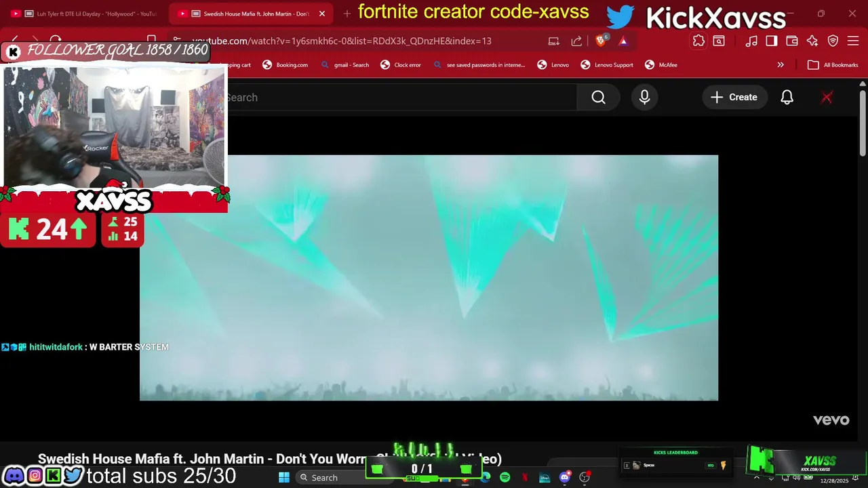The height and width of the screenshot is (488, 868).
Task: Open the Windows Start menu
Action: click(x=283, y=478)
